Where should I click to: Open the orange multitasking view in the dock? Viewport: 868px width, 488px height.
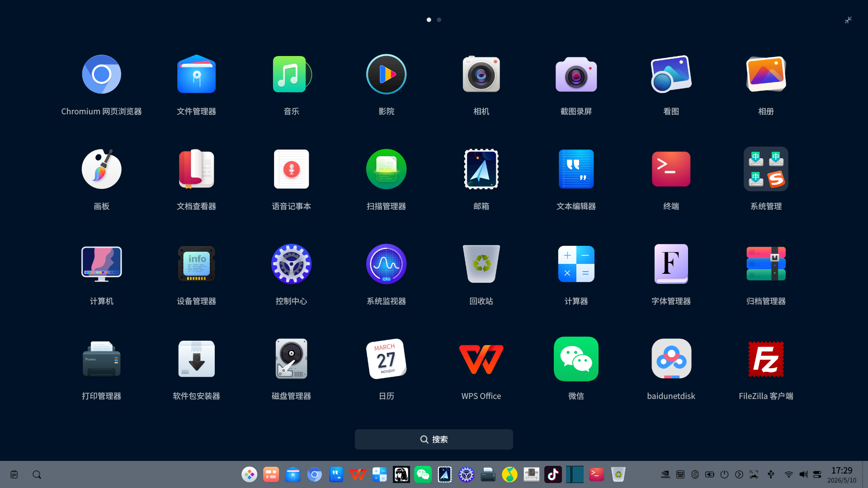coord(271,474)
